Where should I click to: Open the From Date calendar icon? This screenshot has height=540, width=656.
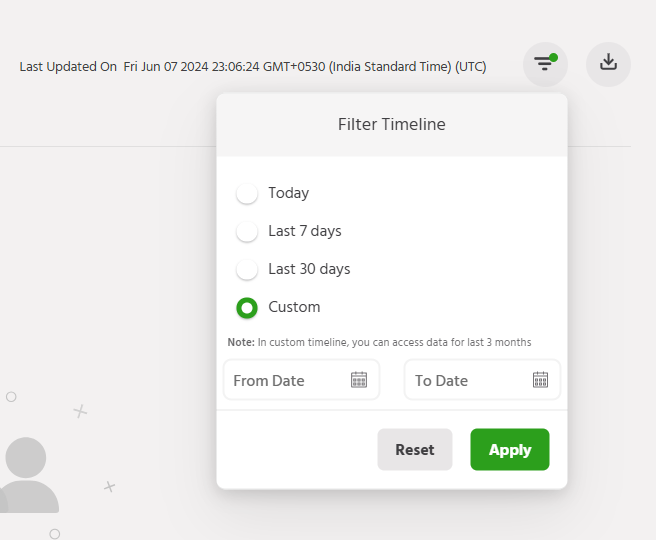point(359,380)
